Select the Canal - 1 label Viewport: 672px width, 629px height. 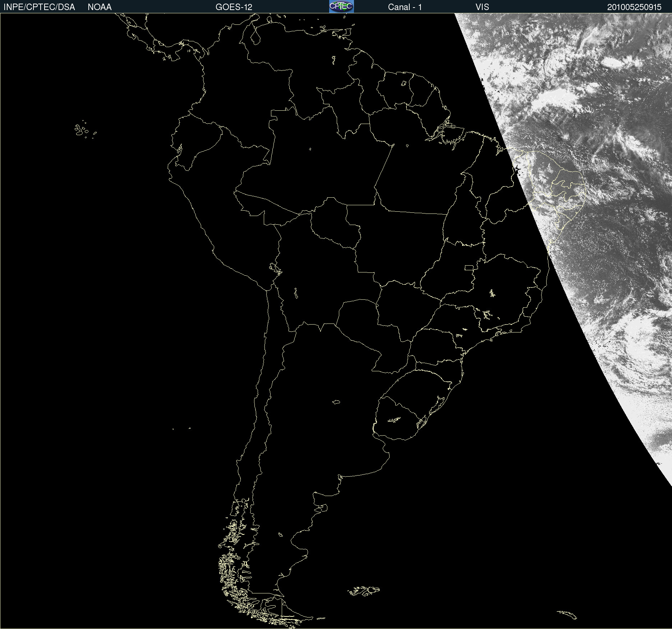pos(405,7)
